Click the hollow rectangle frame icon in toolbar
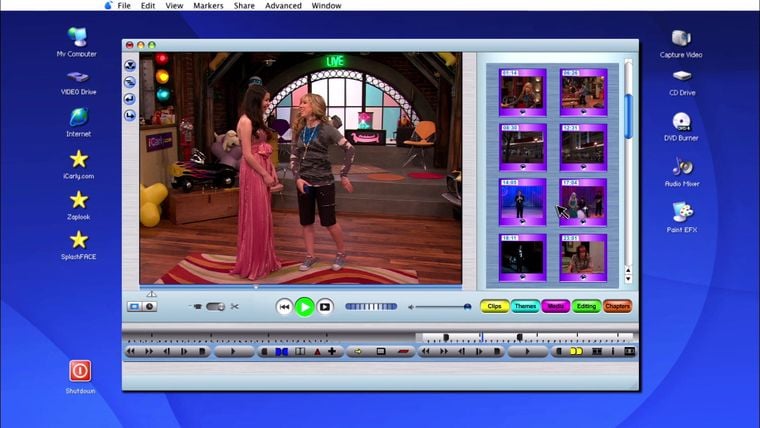Image resolution: width=760 pixels, height=428 pixels. pos(381,351)
